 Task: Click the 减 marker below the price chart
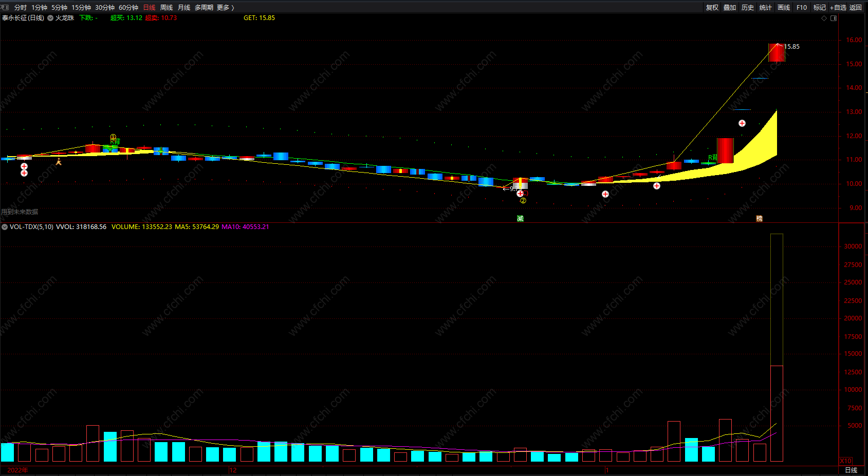click(x=520, y=219)
